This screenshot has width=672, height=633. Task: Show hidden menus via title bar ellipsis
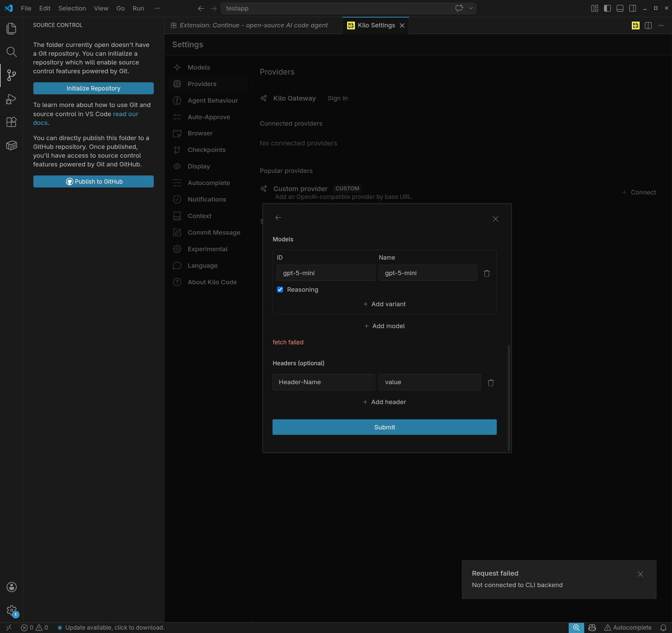pyautogui.click(x=157, y=8)
